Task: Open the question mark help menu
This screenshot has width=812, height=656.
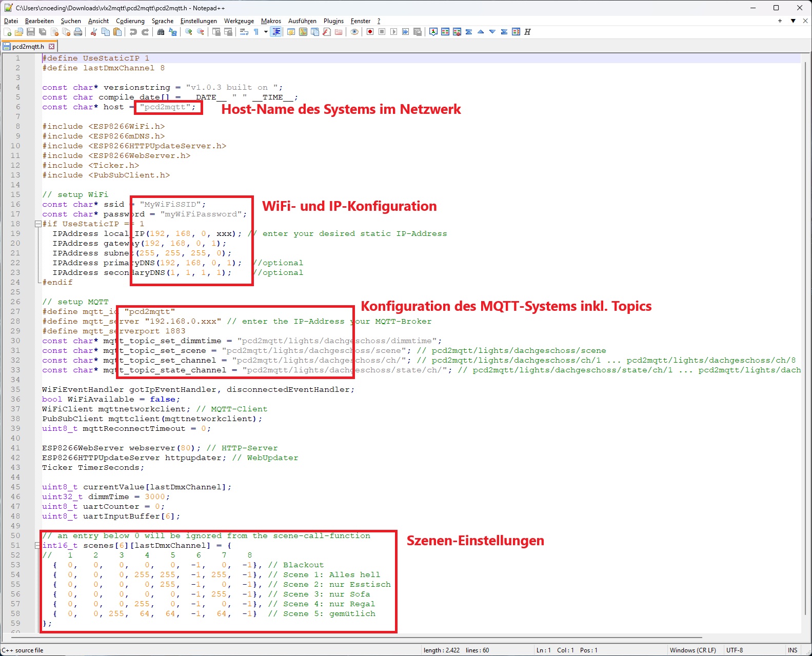Action: point(379,21)
